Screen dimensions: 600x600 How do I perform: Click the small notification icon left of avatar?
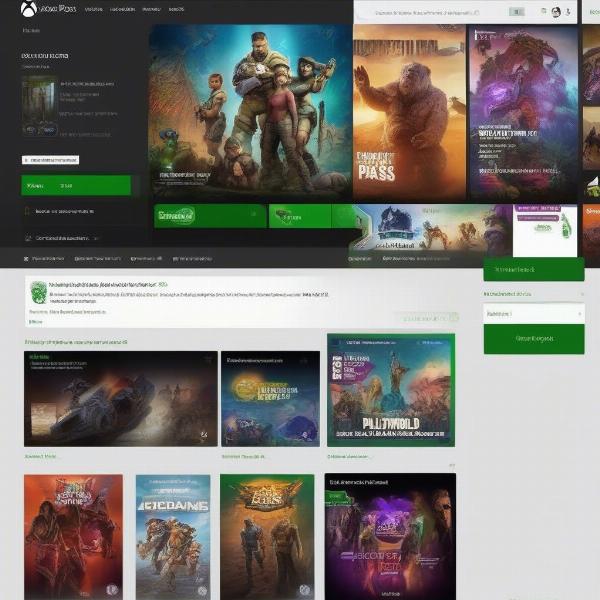tap(544, 11)
